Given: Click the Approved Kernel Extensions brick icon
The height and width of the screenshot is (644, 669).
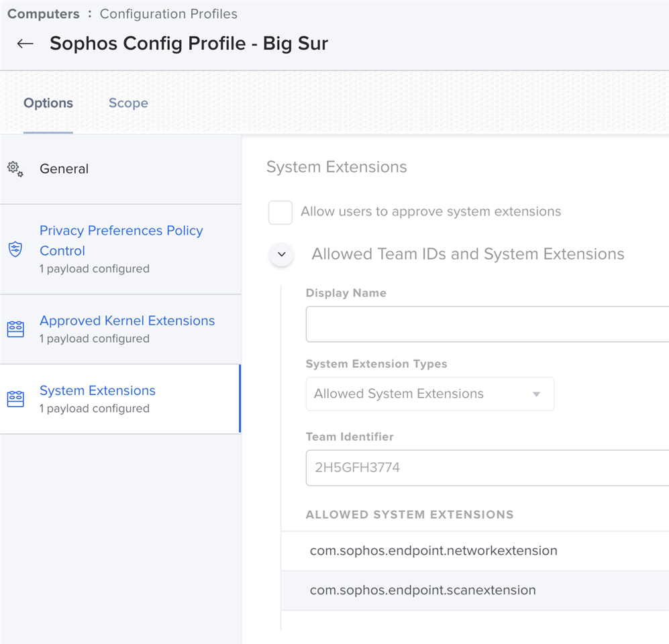Looking at the screenshot, I should pyautogui.click(x=15, y=329).
